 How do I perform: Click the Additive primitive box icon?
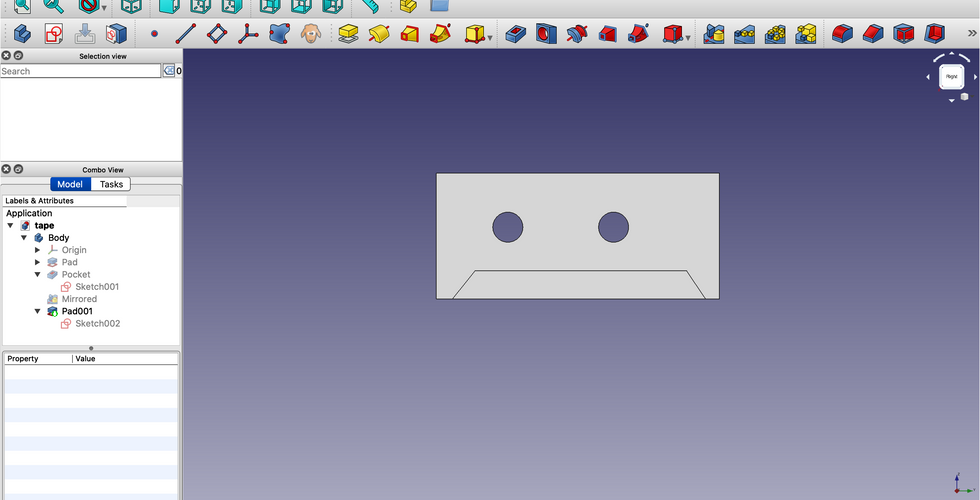coord(474,33)
